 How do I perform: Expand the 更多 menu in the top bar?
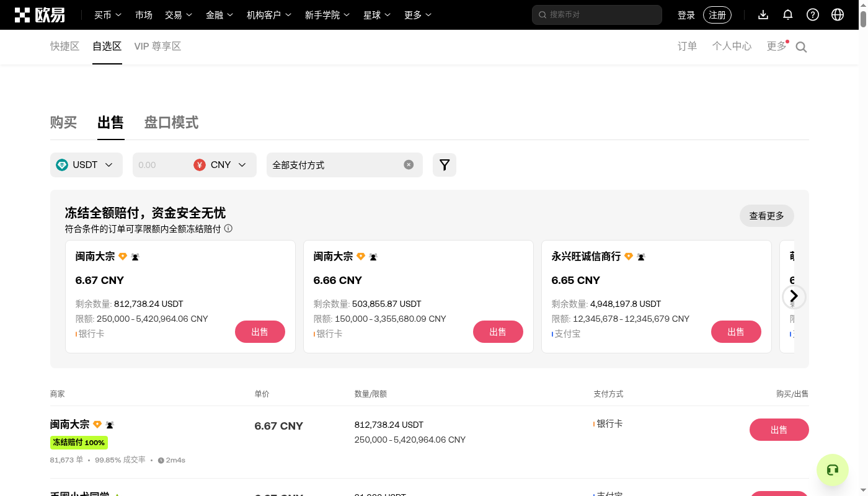tap(418, 15)
